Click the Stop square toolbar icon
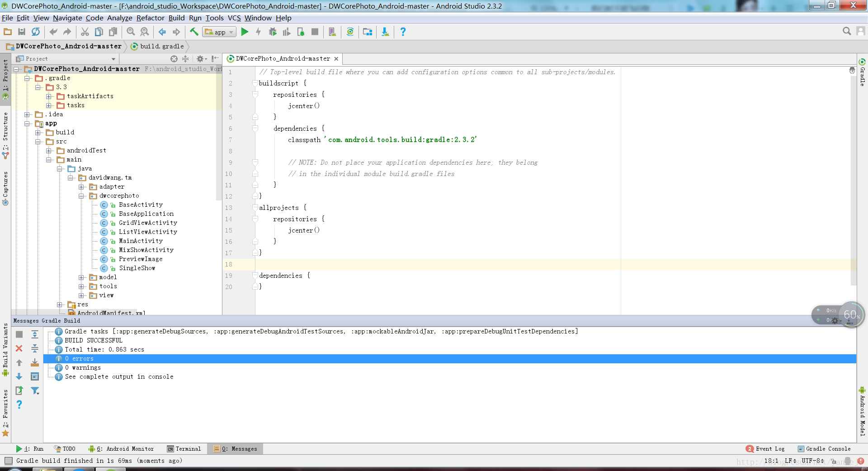Screen dimensions: 868x471 [x=315, y=32]
